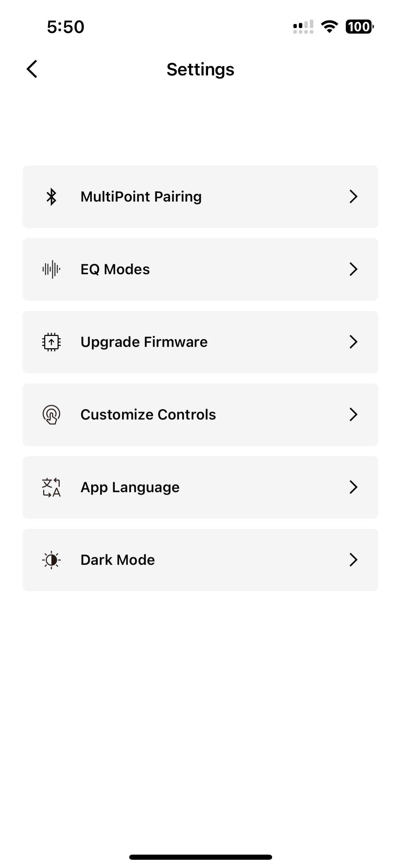Tap the Wi-Fi status icon

click(x=329, y=27)
